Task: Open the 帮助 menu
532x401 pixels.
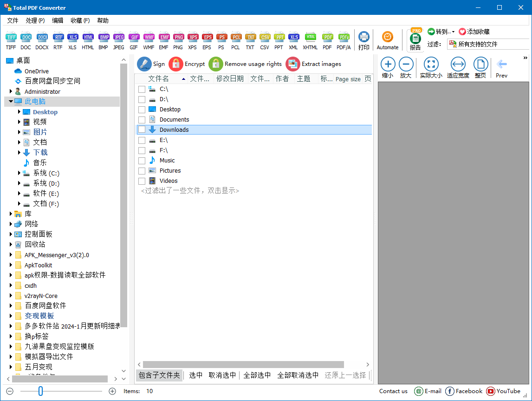Action: pos(103,20)
